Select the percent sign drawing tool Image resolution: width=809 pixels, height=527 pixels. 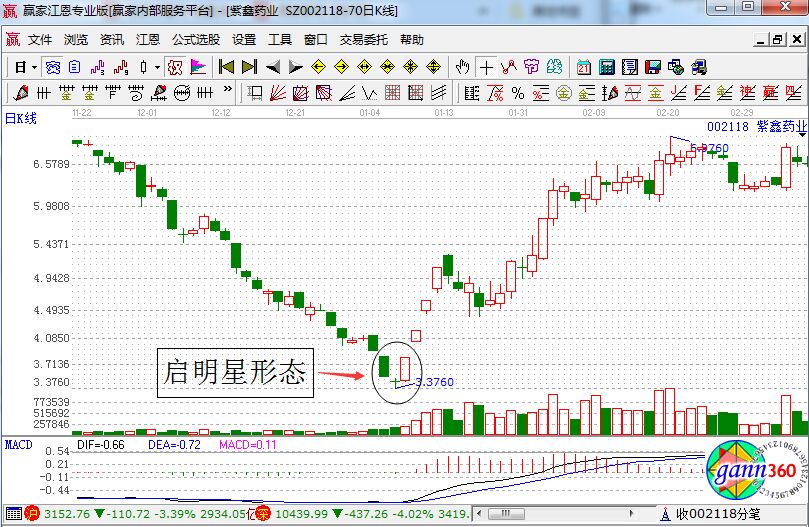coord(517,94)
